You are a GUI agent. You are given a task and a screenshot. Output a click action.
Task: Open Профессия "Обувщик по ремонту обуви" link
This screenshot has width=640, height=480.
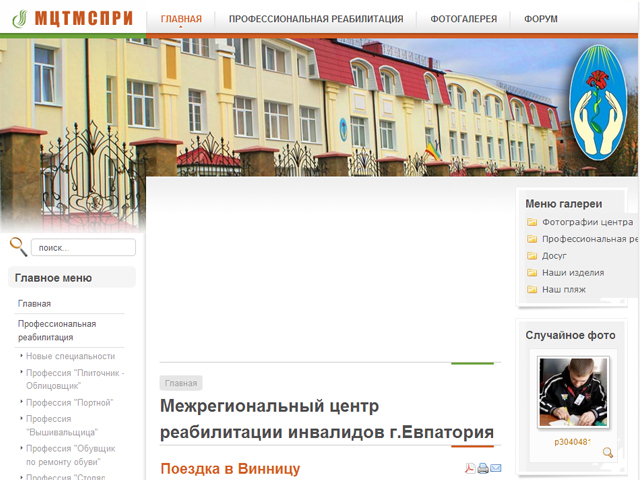point(71,455)
